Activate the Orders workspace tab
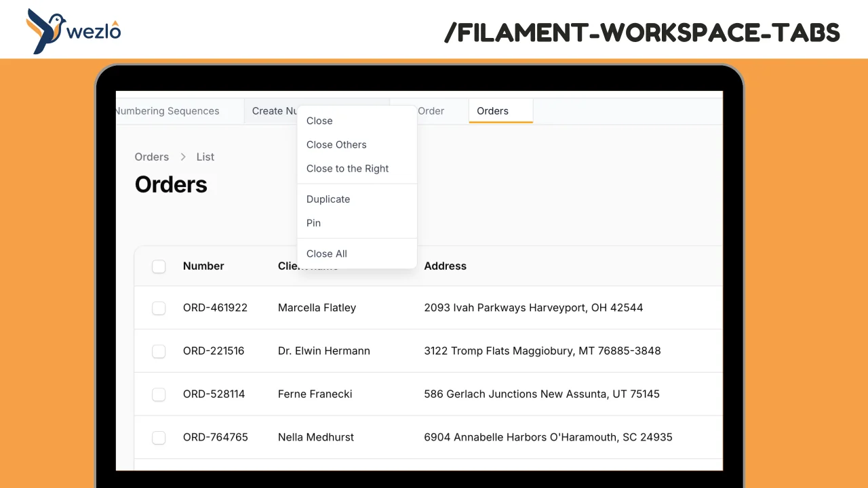The image size is (868, 488). (x=492, y=110)
